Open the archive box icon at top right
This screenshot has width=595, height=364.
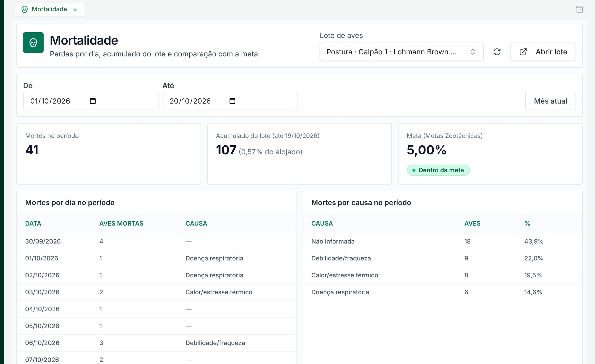click(579, 9)
